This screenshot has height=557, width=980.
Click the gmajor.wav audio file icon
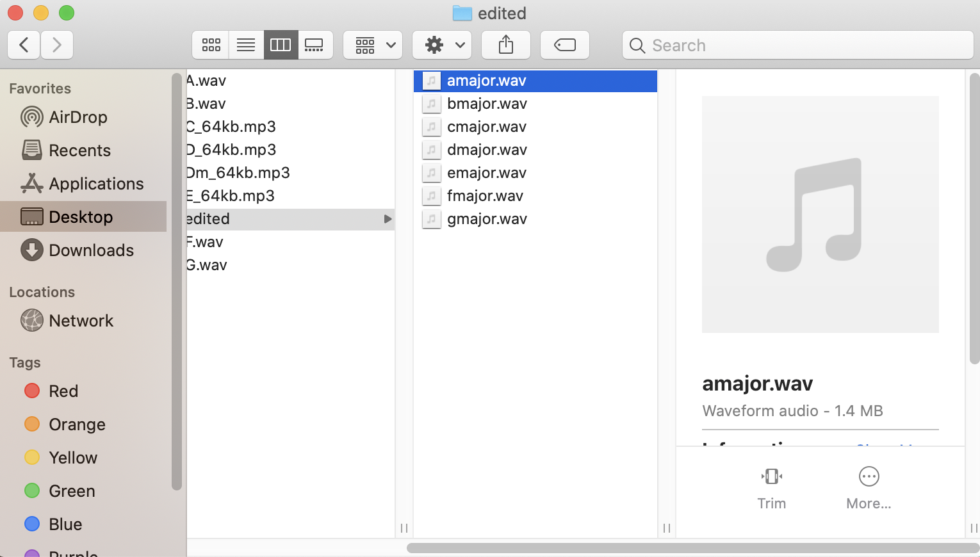(x=432, y=219)
